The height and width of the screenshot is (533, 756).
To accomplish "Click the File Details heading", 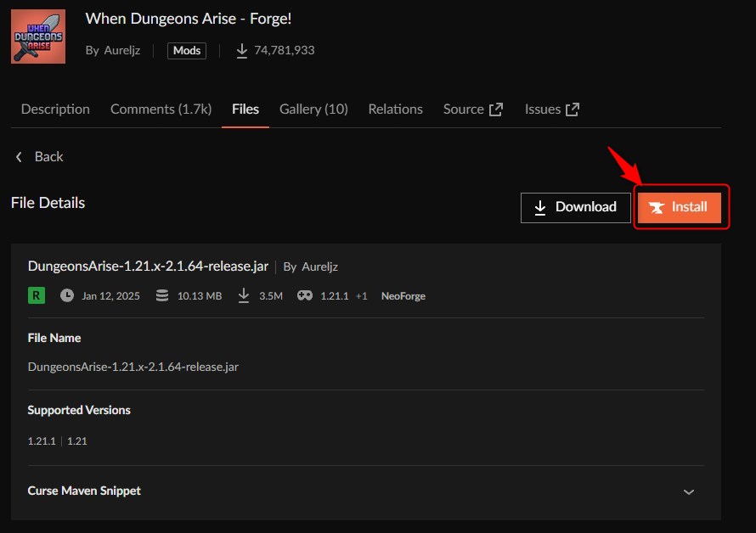I will coord(48,203).
